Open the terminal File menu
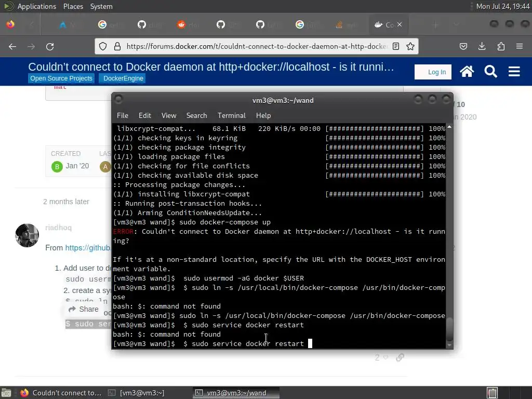Viewport: 532px width, 399px height. tap(123, 115)
